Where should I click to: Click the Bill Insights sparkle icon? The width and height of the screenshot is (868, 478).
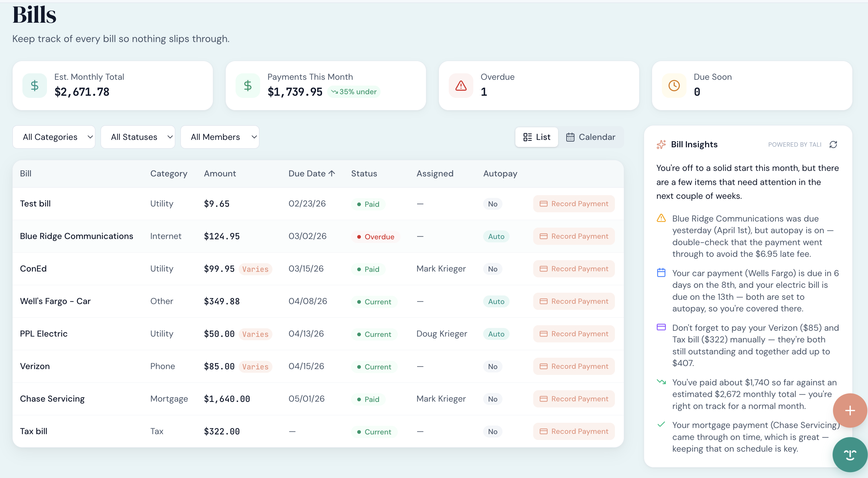click(661, 145)
